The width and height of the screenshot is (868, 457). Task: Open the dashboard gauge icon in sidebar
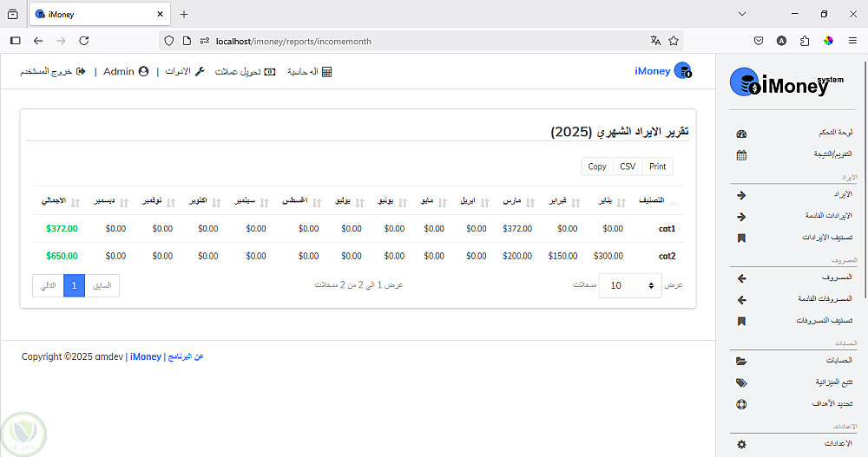[x=742, y=134]
